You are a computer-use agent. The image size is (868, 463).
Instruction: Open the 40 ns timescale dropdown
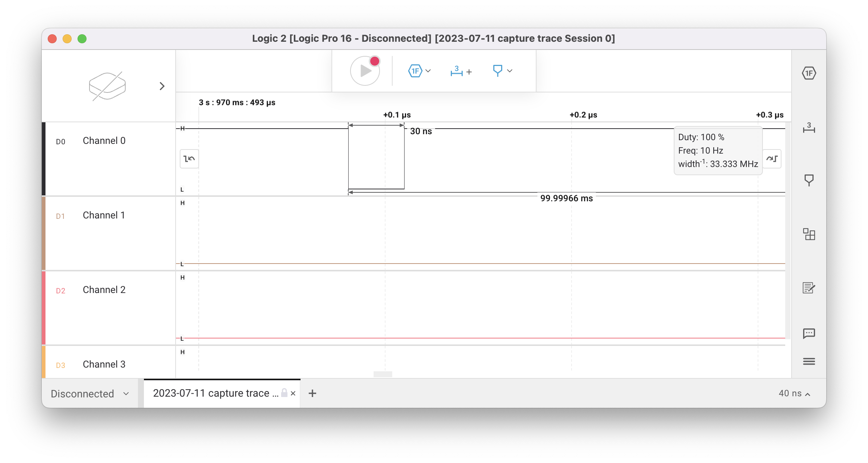point(794,393)
